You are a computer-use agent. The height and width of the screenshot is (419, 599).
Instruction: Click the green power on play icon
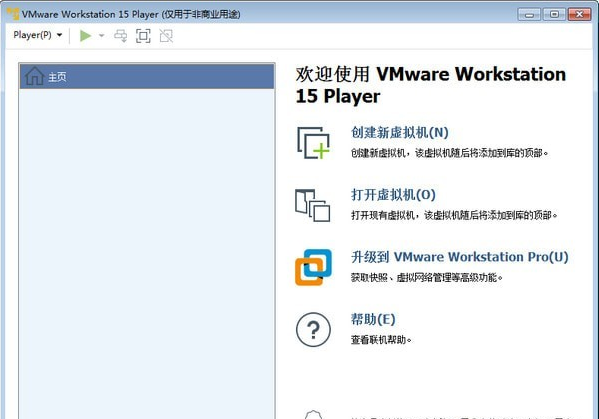click(x=85, y=36)
